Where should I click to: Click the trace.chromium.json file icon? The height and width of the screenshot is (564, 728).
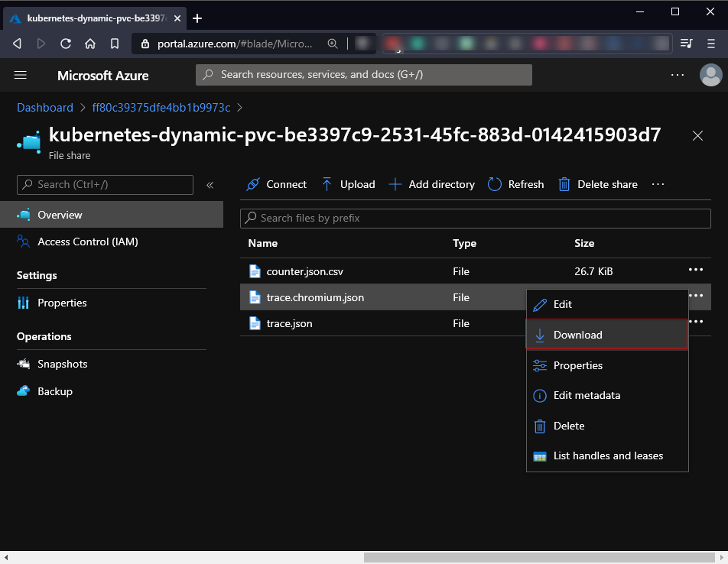click(255, 297)
